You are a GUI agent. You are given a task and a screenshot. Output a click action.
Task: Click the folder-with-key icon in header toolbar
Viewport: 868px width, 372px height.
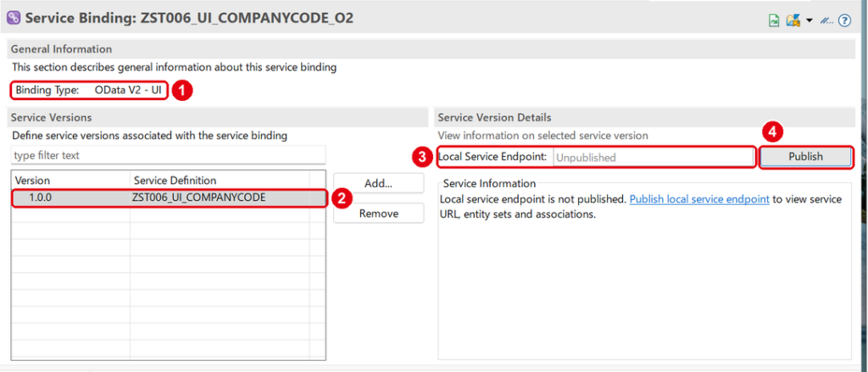pyautogui.click(x=793, y=21)
